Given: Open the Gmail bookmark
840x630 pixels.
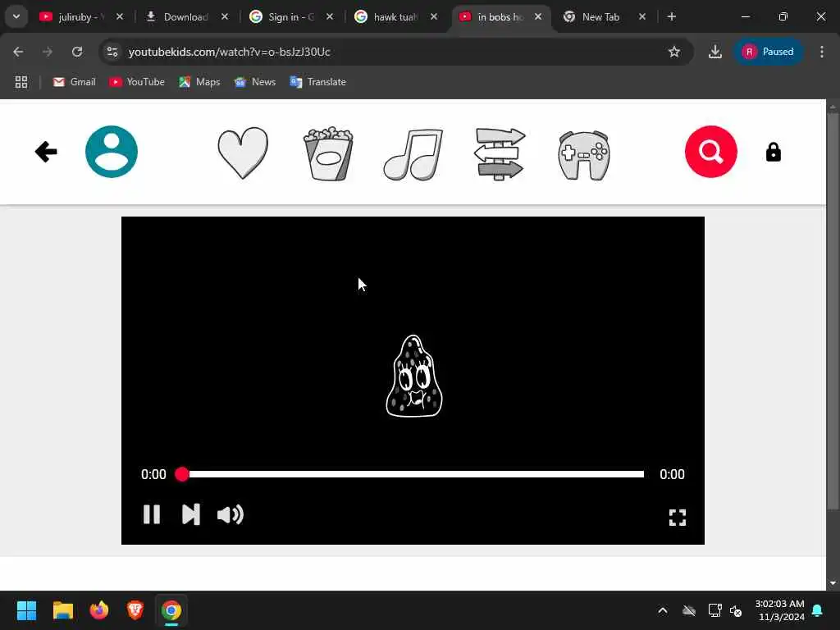Looking at the screenshot, I should pos(75,82).
